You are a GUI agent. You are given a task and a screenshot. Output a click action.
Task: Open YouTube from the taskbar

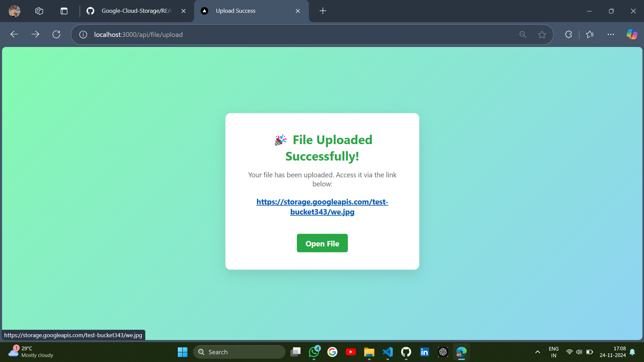[351, 352]
